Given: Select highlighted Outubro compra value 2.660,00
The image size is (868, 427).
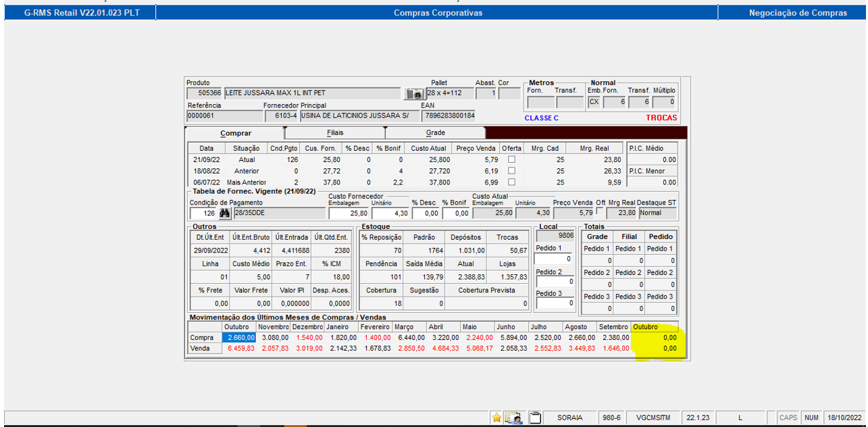Looking at the screenshot, I should pos(239,337).
